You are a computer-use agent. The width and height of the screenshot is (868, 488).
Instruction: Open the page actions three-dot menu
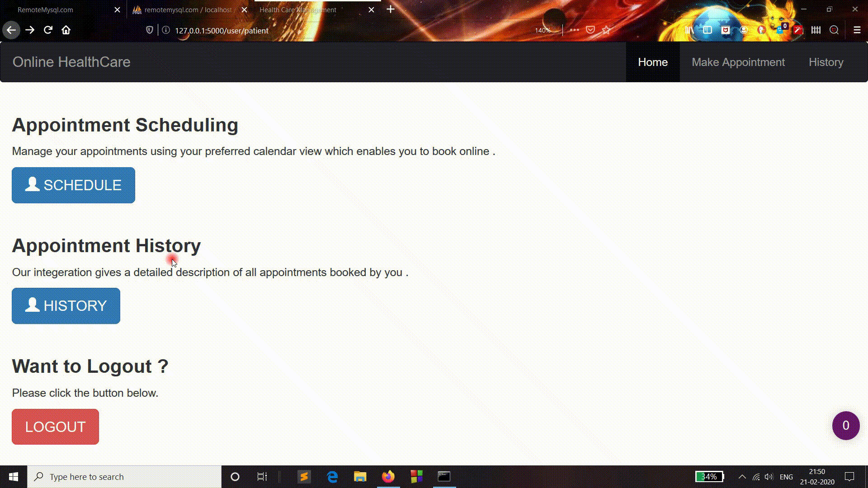point(574,30)
